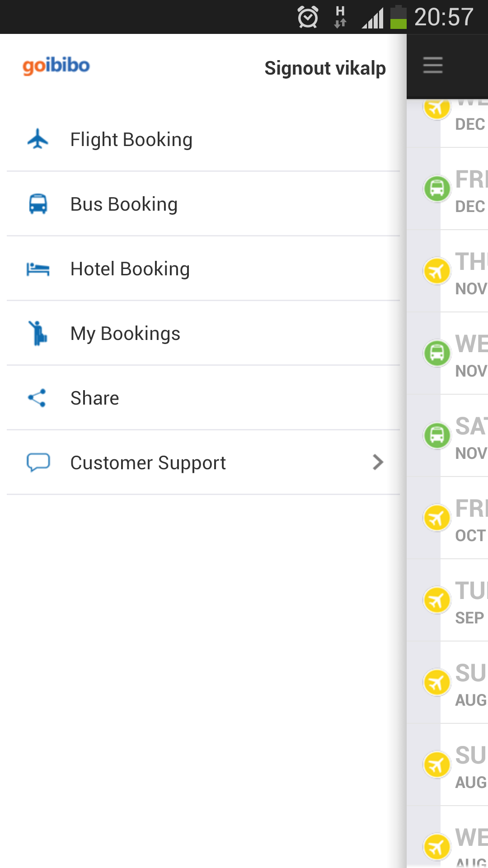Open the Hotel Booking menu item
The width and height of the screenshot is (488, 868).
click(130, 269)
